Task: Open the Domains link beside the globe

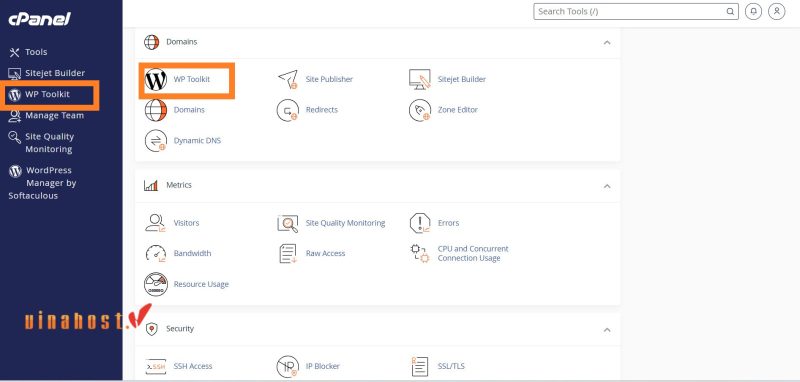Action: [x=189, y=110]
